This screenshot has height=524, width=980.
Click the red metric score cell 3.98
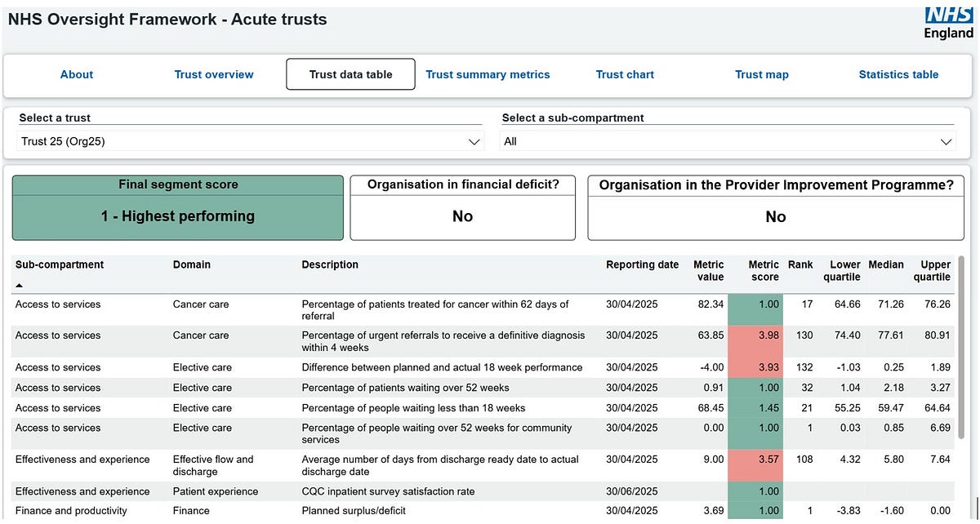coord(755,341)
